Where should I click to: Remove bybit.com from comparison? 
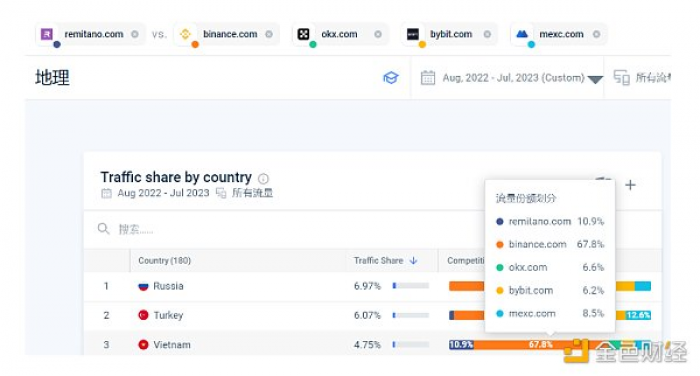point(487,34)
